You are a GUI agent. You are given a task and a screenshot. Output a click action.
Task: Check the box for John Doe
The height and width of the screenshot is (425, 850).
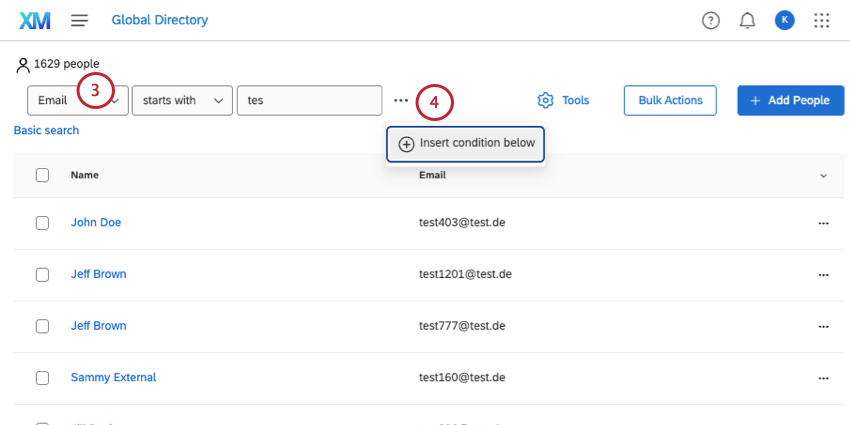[x=42, y=223]
